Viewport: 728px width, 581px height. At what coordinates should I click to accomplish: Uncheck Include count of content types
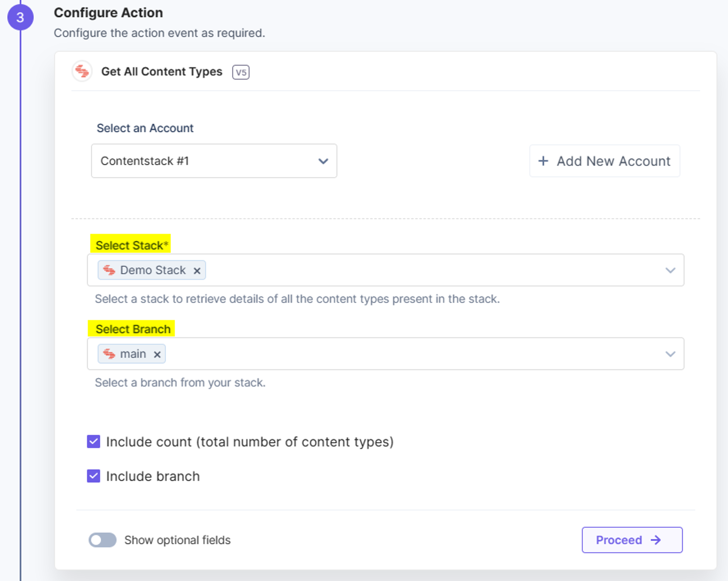click(93, 441)
